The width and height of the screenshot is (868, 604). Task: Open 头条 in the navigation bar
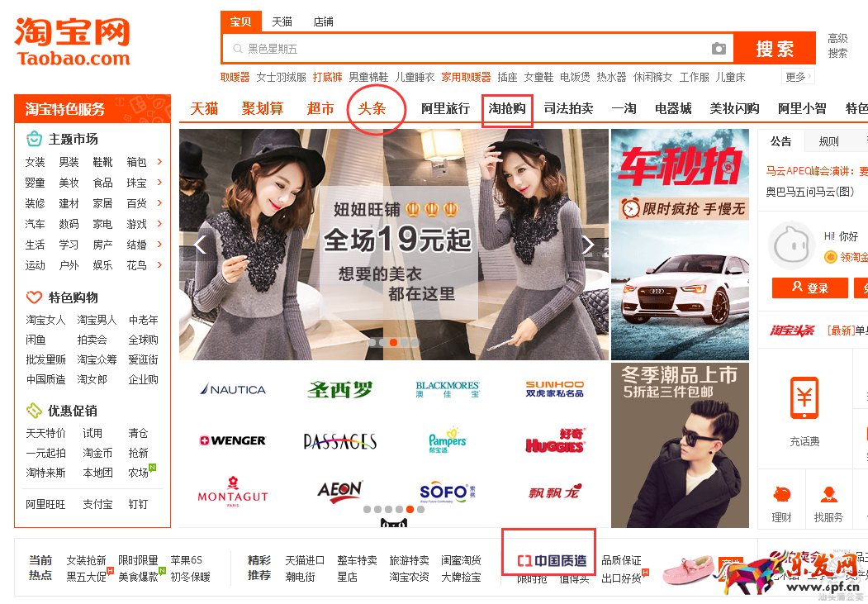pos(372,108)
